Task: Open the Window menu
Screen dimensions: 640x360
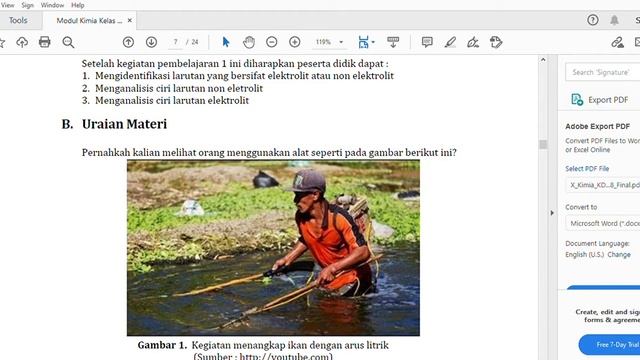Action: tap(52, 5)
